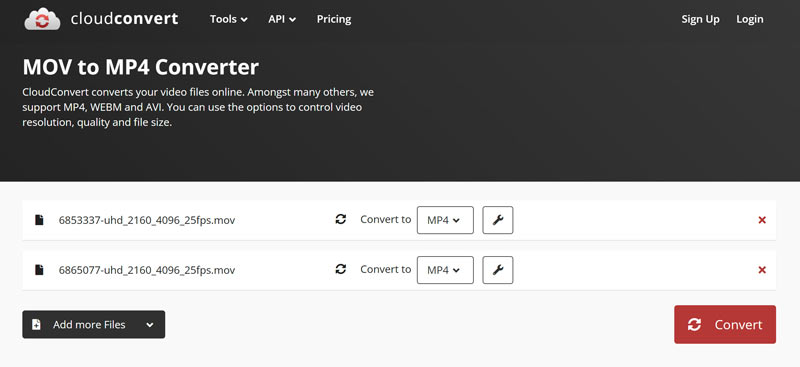Click the Sign Up link
Image resolution: width=800 pixels, height=367 pixels.
pos(701,19)
